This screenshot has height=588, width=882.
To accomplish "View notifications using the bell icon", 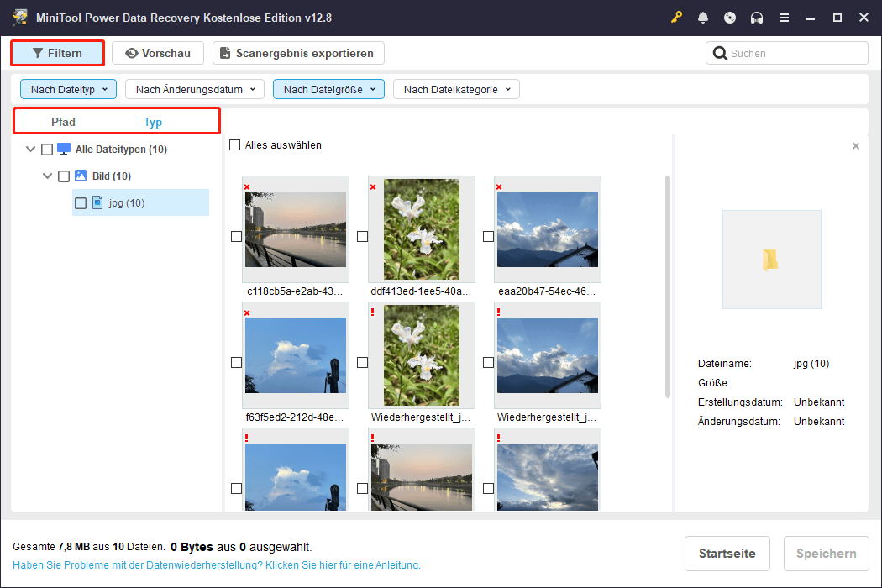I will coord(703,17).
